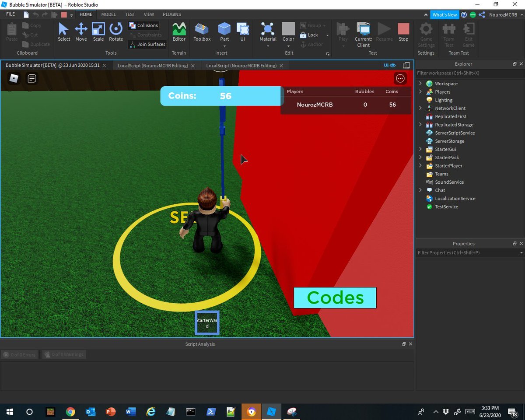The height and width of the screenshot is (420, 525).
Task: Open the Color dropdown arrow
Action: pyautogui.click(x=288, y=45)
